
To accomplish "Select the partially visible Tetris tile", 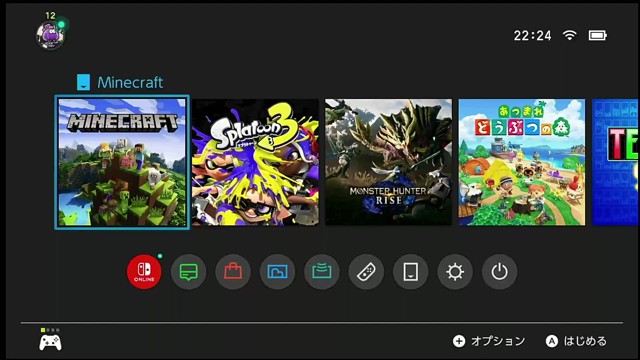I will (x=615, y=162).
